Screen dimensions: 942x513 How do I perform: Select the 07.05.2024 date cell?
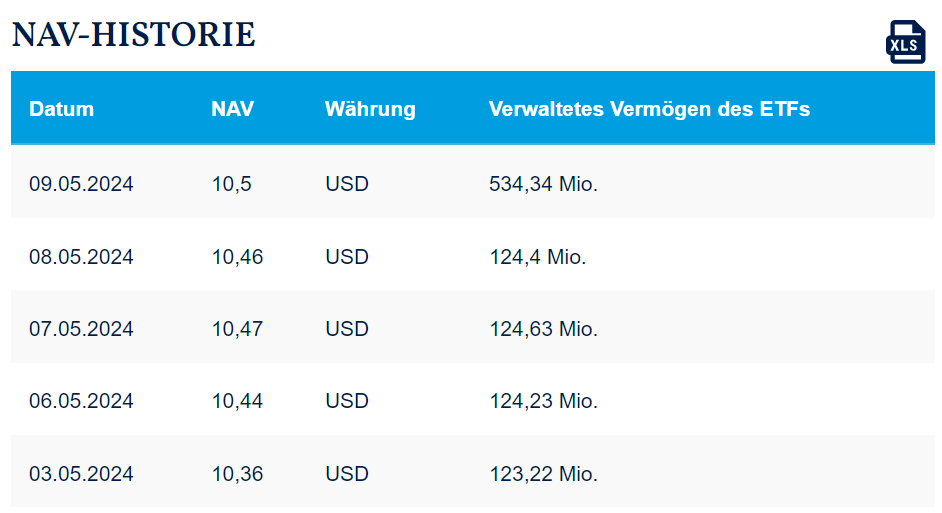click(x=81, y=329)
